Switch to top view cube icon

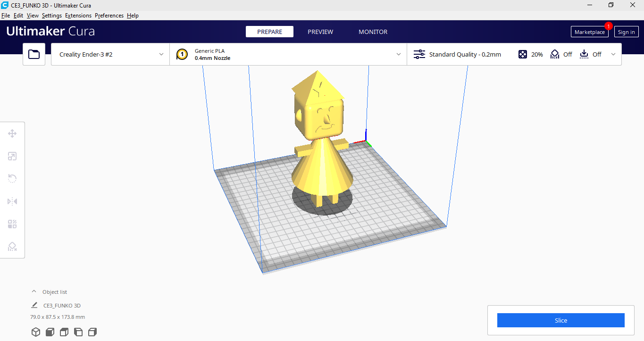(64, 332)
